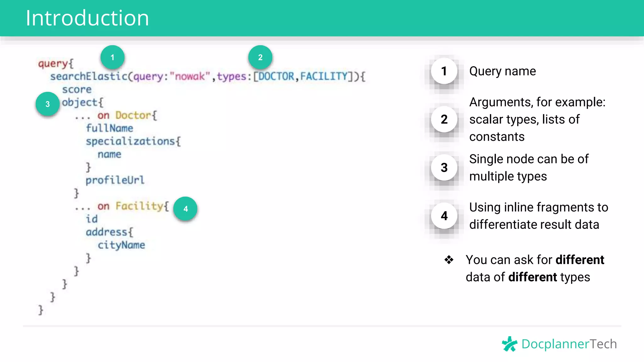Click the 'id' field under Facility

pyautogui.click(x=92, y=219)
